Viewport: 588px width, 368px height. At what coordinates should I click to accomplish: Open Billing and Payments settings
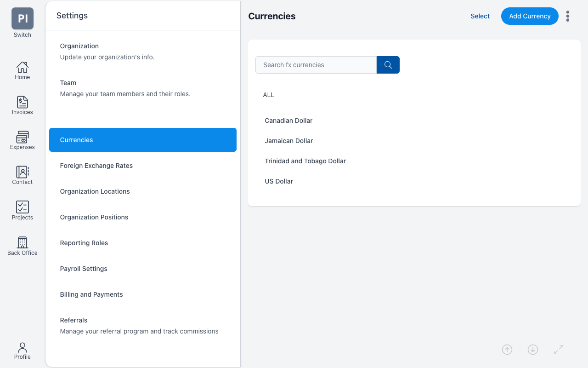pos(91,294)
